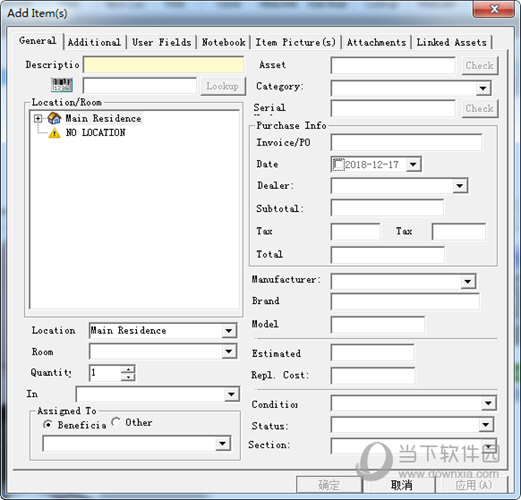This screenshot has width=521, height=500.
Task: Click the Brand input field
Action: [405, 302]
